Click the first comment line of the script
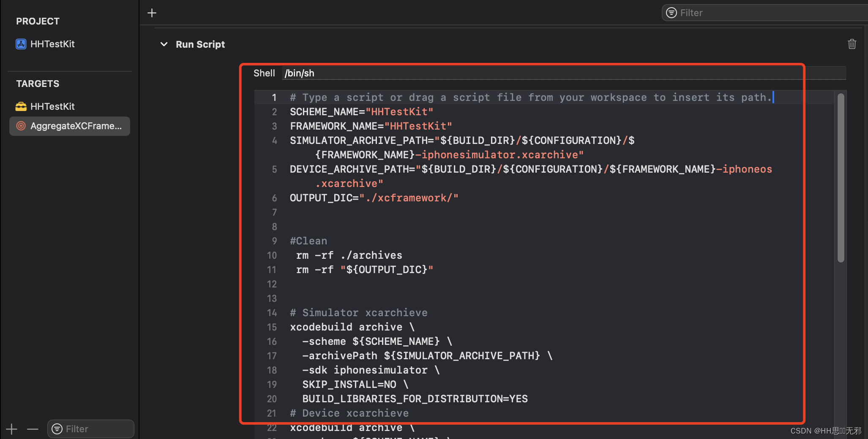The width and height of the screenshot is (868, 439). pyautogui.click(x=531, y=98)
